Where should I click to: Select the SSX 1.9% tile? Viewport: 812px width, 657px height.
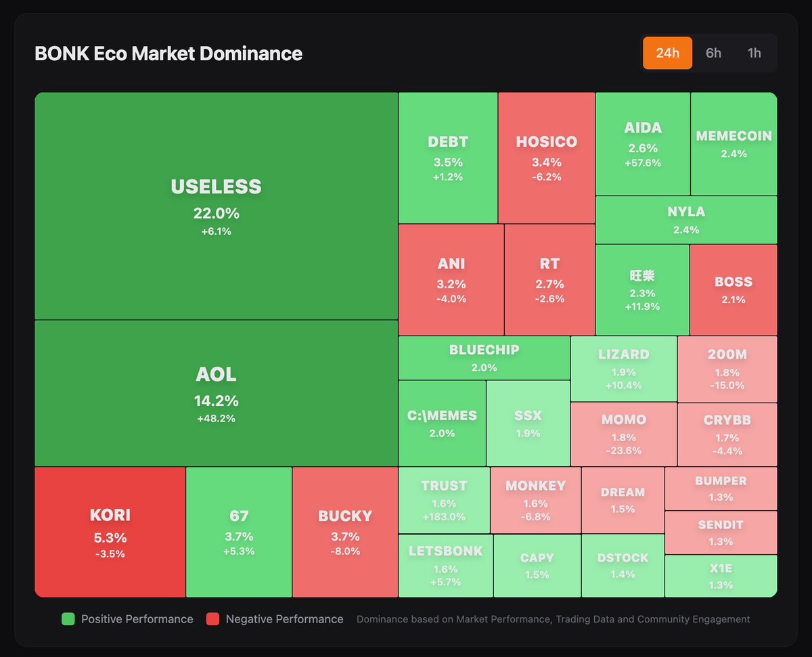(528, 423)
